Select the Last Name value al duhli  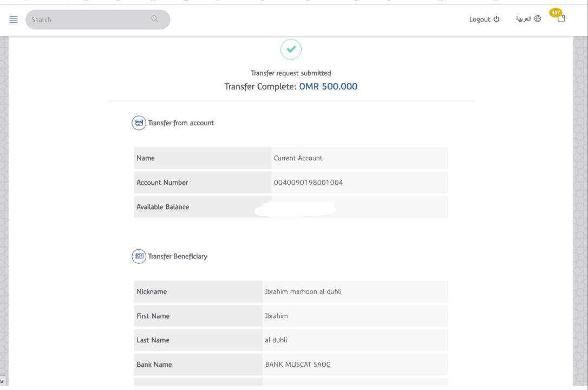pos(276,340)
